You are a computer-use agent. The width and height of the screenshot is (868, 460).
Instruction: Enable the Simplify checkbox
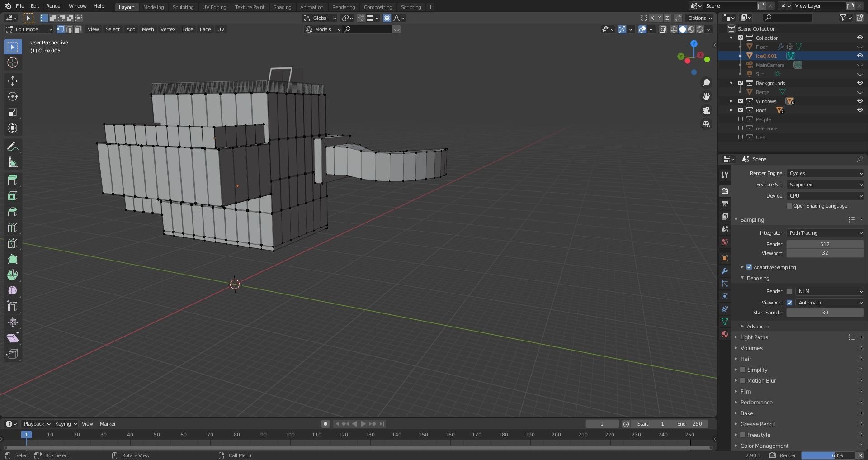(743, 370)
